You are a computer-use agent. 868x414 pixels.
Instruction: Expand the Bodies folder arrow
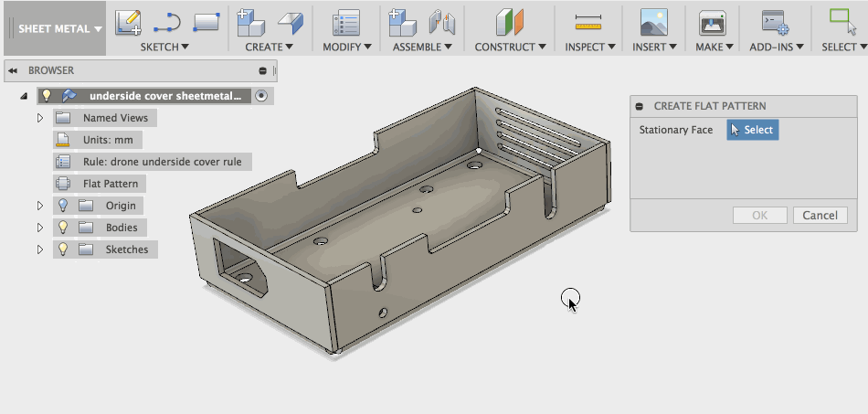40,227
